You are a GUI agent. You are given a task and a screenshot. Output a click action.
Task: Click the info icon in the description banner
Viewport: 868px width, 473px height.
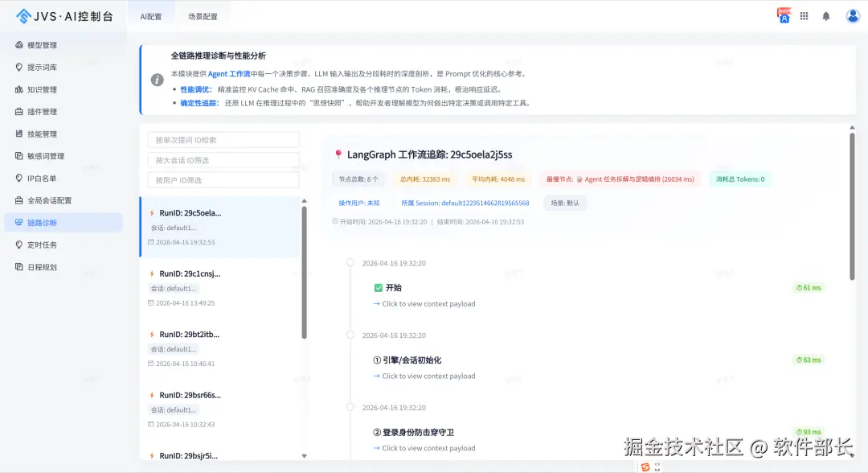point(158,80)
